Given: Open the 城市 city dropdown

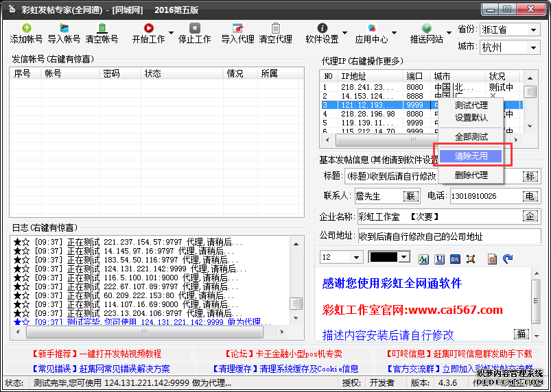Looking at the screenshot, I should (x=533, y=47).
